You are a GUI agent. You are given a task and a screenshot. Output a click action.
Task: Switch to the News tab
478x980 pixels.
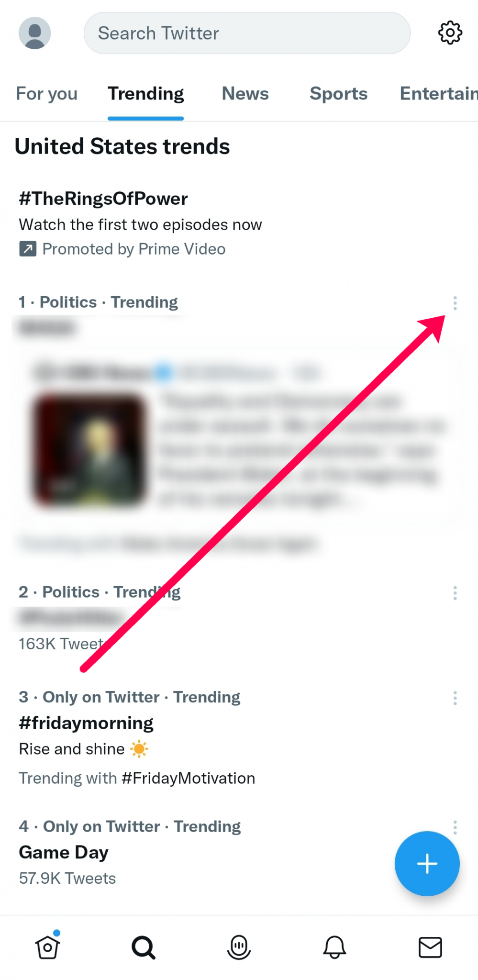[245, 94]
